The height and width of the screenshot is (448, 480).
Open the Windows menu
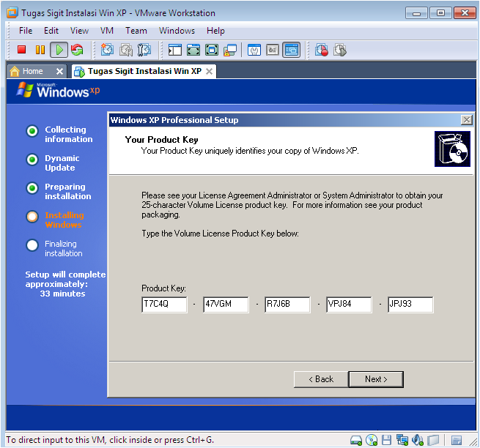point(177,31)
